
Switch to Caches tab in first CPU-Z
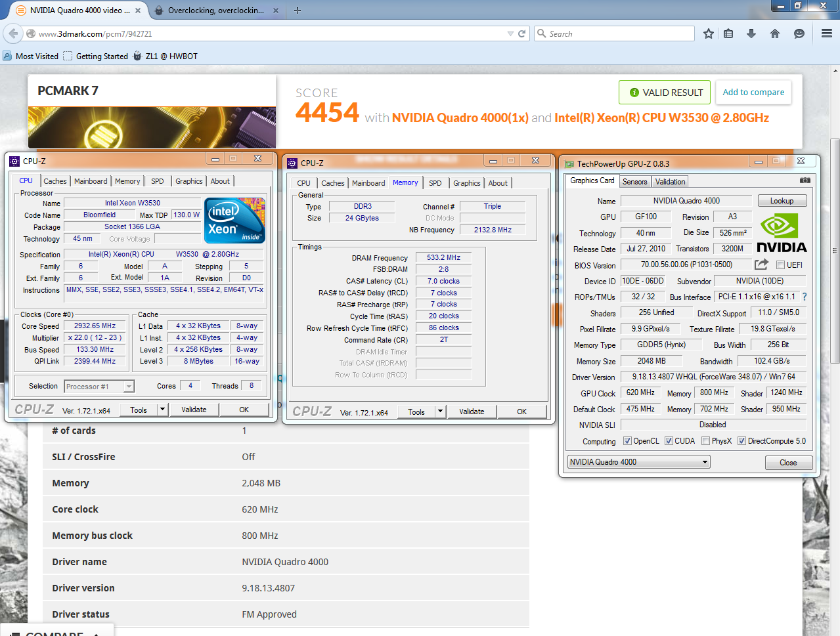click(55, 181)
